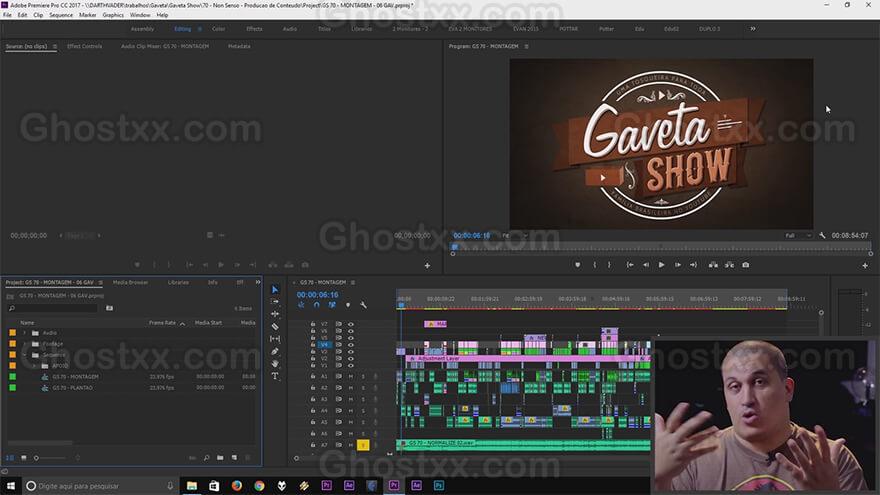Click Play in Program monitor
Viewport: 880px width, 495px height.
pos(662,265)
